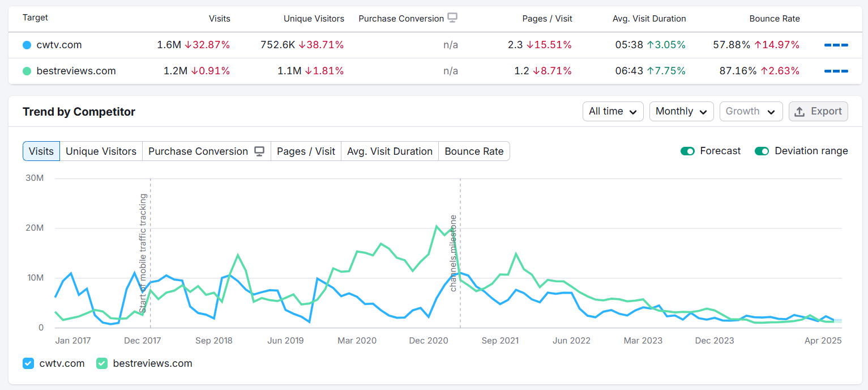
Task: Switch to Unique Visitors tab
Action: point(101,151)
